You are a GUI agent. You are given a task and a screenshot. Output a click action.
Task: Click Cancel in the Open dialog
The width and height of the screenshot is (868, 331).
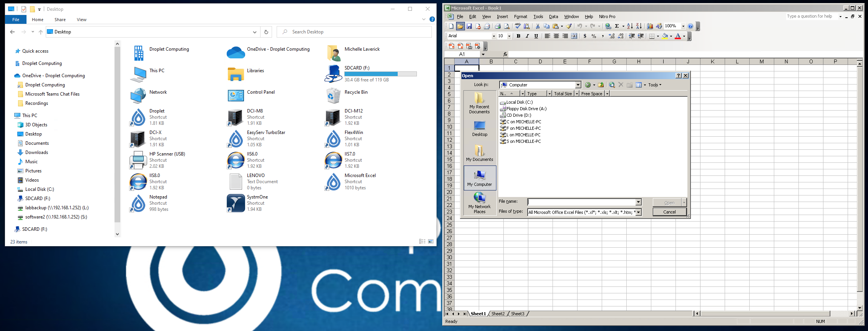pos(669,212)
